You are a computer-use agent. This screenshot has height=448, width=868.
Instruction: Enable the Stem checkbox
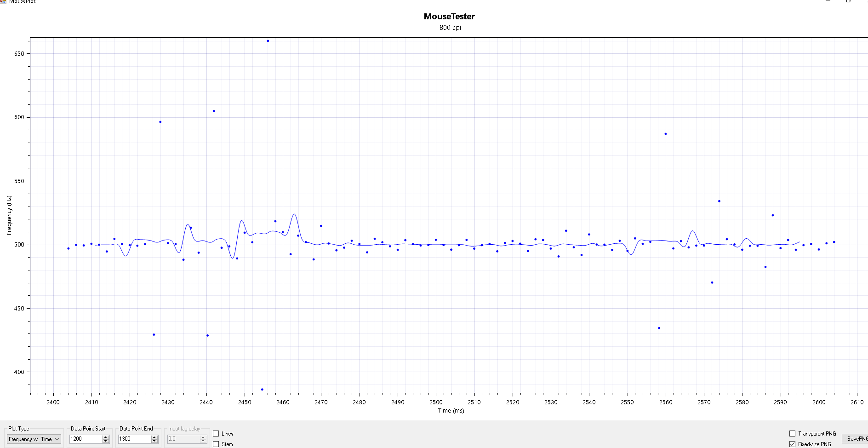coord(216,444)
